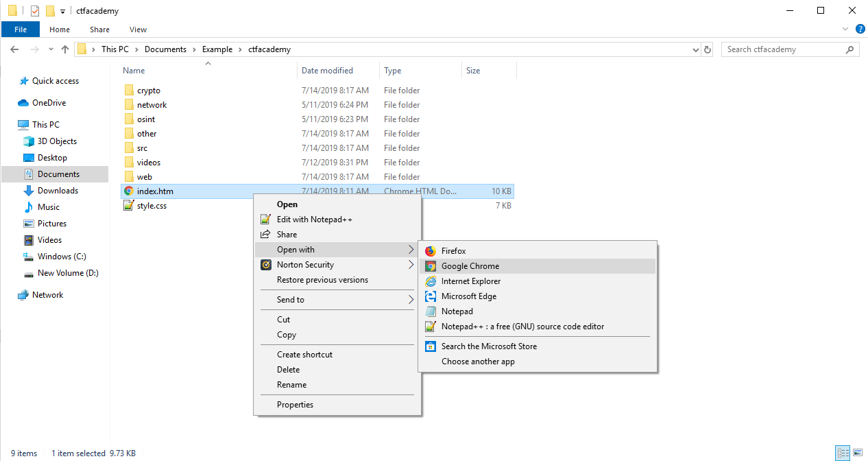Open Norton Security context menu entry
The image size is (868, 461).
pyautogui.click(x=305, y=265)
